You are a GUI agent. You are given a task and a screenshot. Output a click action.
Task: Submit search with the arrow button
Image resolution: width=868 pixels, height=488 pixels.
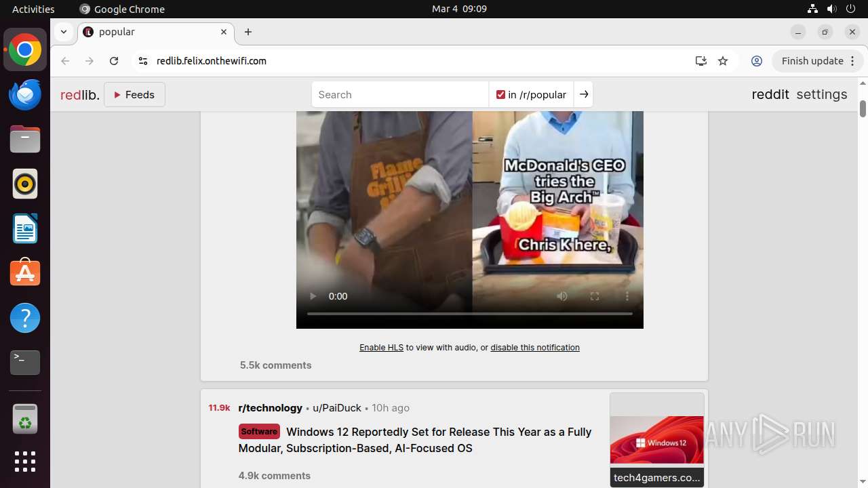584,95
